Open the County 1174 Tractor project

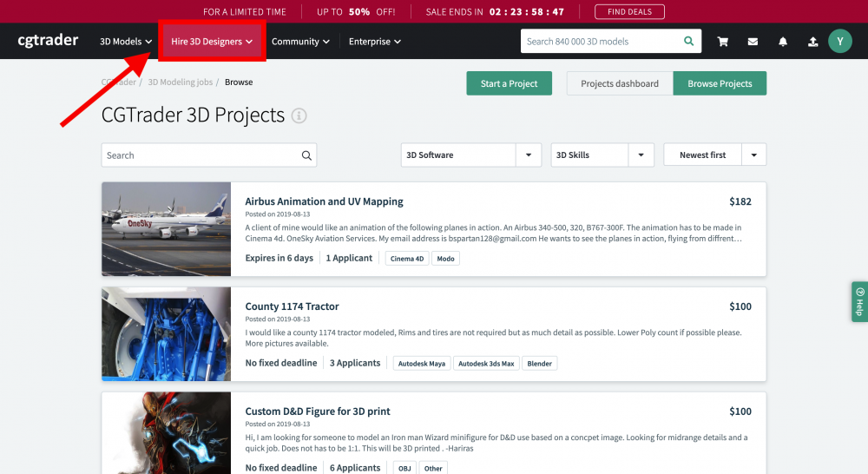tap(292, 306)
